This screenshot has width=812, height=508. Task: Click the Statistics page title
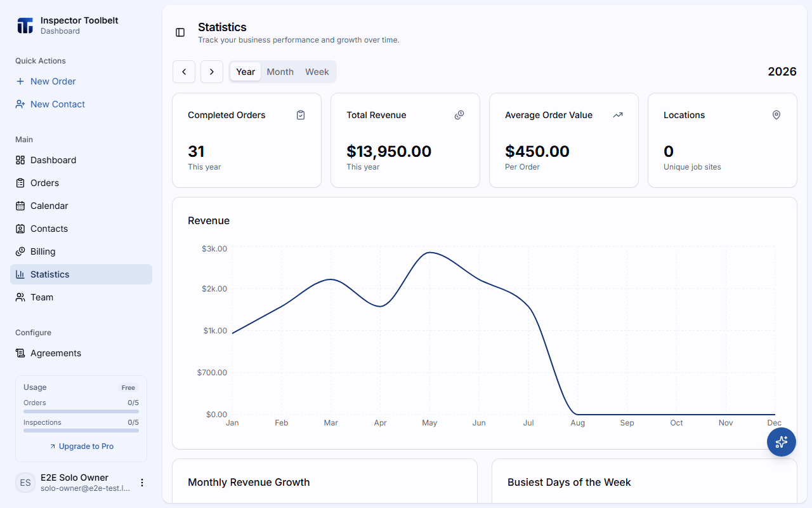click(x=222, y=27)
